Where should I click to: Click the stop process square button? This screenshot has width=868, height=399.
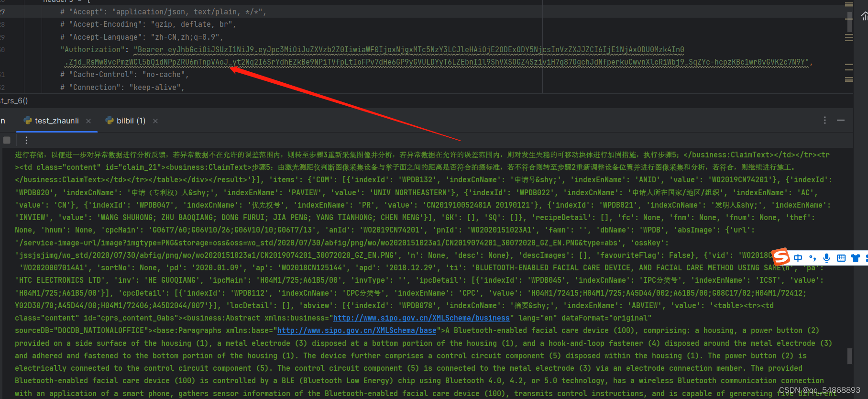tap(7, 140)
